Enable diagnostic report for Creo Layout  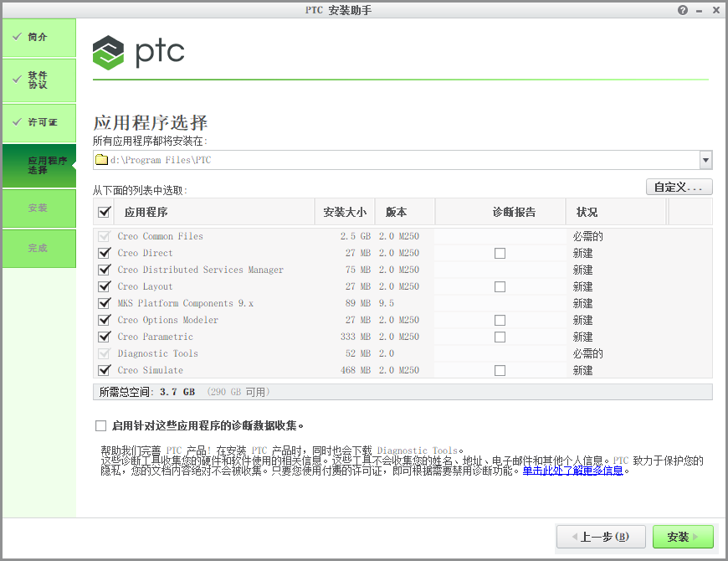coord(500,286)
